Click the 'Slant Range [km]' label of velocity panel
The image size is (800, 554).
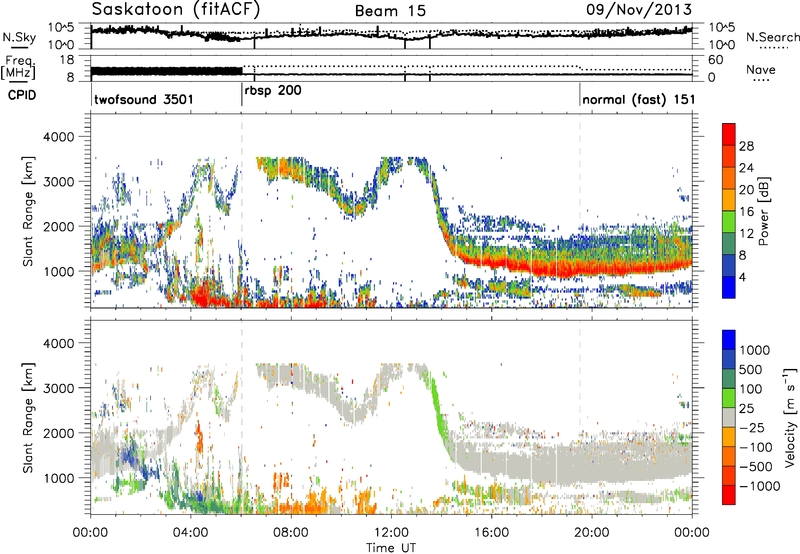pos(28,418)
